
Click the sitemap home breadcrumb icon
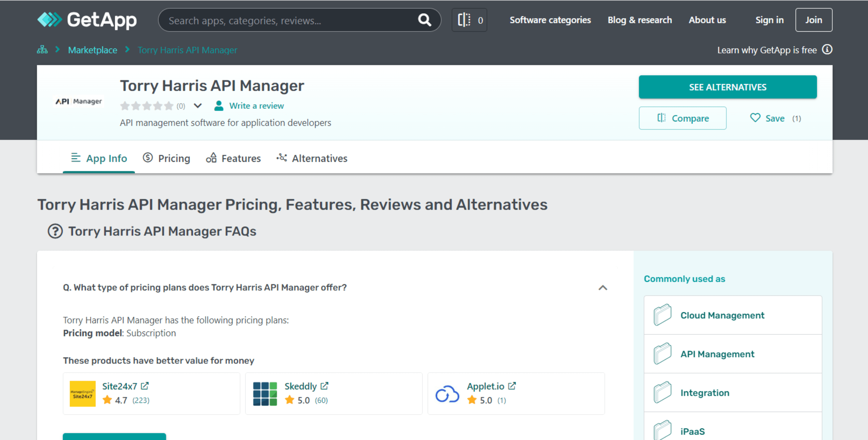pyautogui.click(x=42, y=49)
